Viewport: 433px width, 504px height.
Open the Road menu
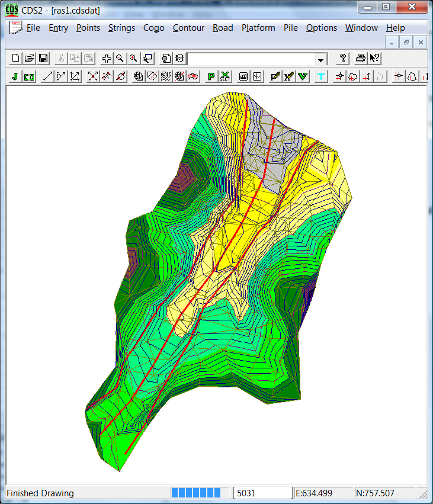223,28
